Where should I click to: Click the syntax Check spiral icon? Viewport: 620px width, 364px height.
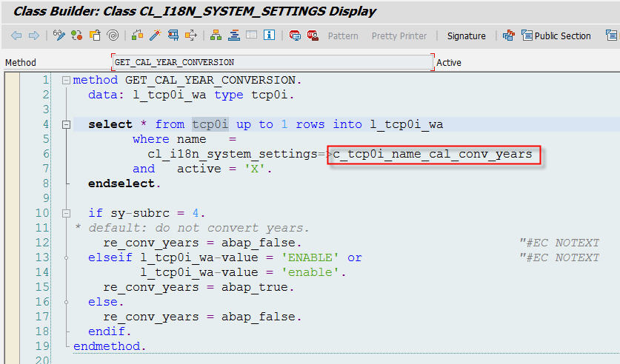point(113,36)
